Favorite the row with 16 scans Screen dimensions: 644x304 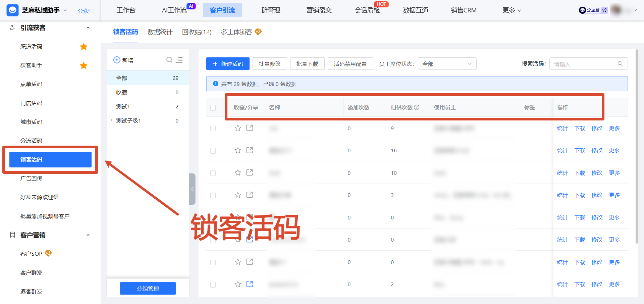pyautogui.click(x=238, y=150)
